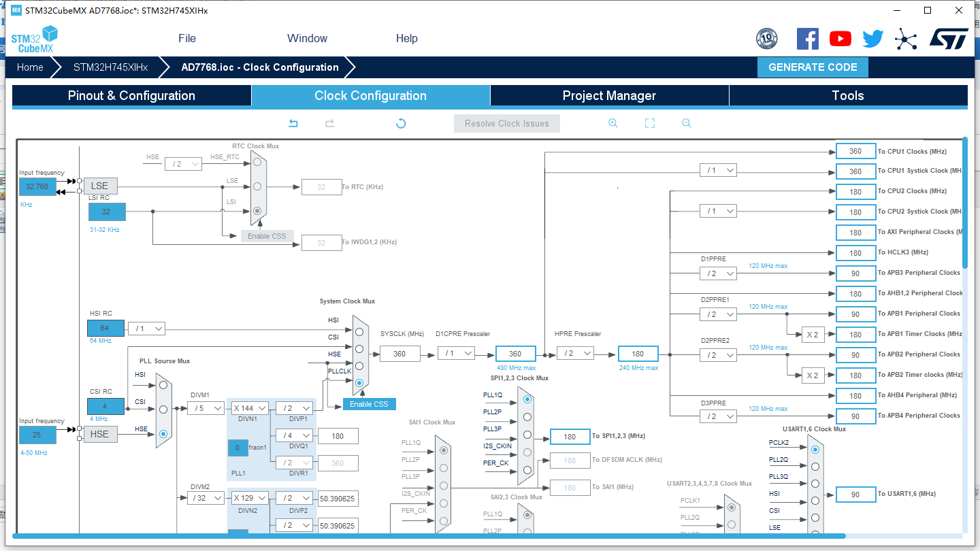Click the LSE oscillator block
Image resolution: width=980 pixels, height=551 pixels.
(99, 186)
